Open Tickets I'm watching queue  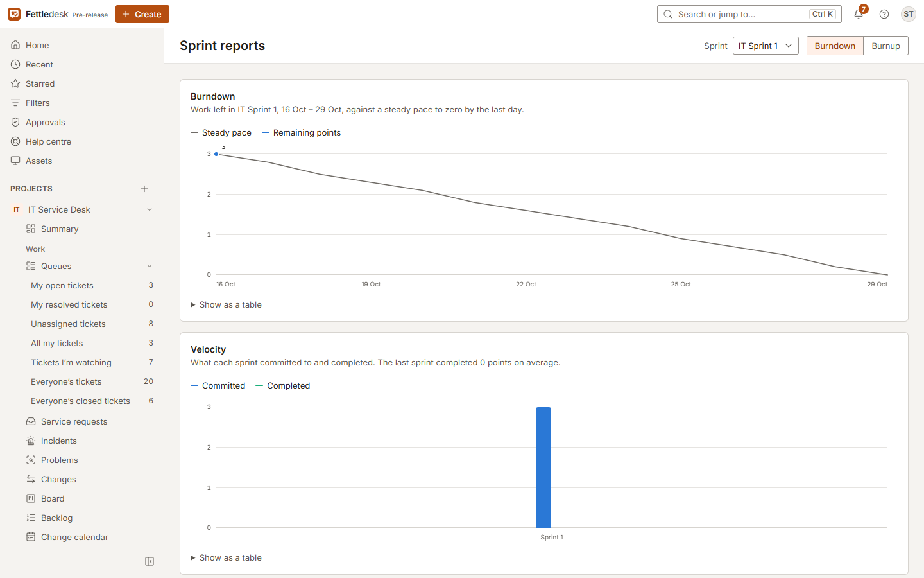coord(92,362)
